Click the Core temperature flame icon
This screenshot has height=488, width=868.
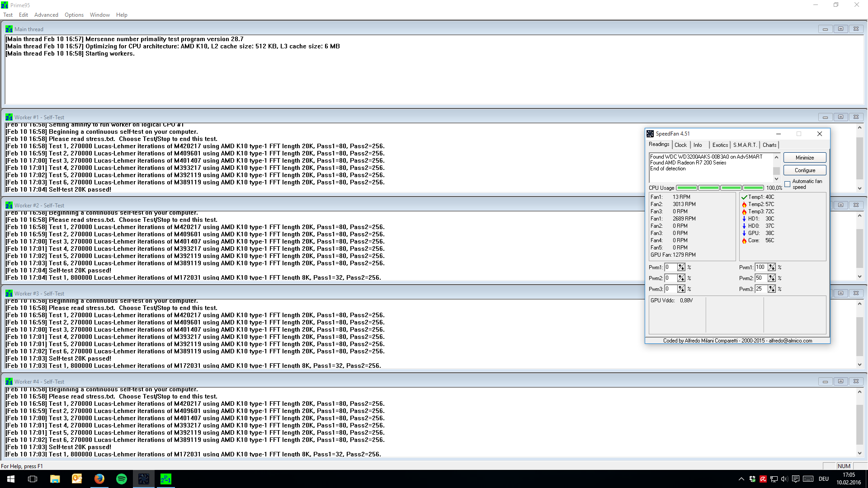(x=744, y=240)
